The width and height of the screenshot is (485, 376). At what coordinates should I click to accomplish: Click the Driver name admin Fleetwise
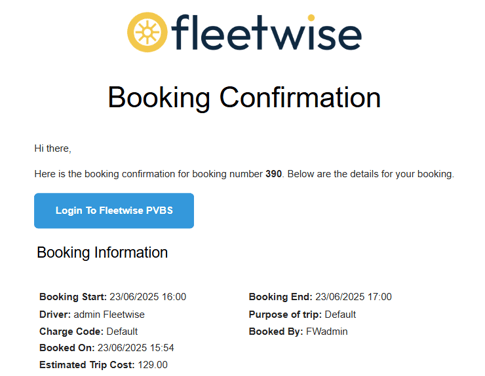[109, 314]
